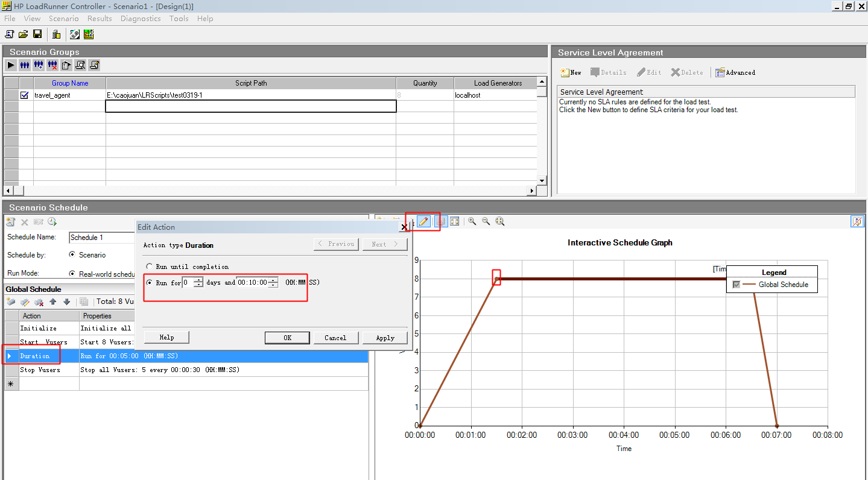
Task: Click the Add Action icon in Global Schedule
Action: click(11, 302)
